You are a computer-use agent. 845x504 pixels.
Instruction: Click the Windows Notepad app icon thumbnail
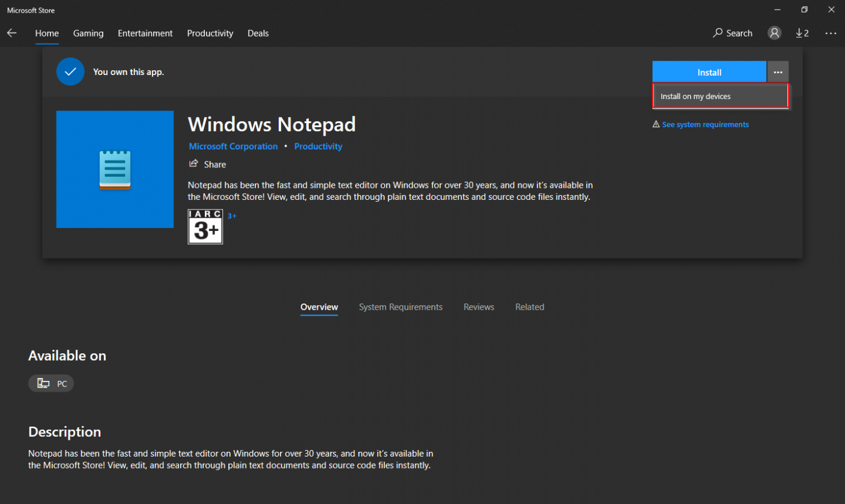(115, 169)
